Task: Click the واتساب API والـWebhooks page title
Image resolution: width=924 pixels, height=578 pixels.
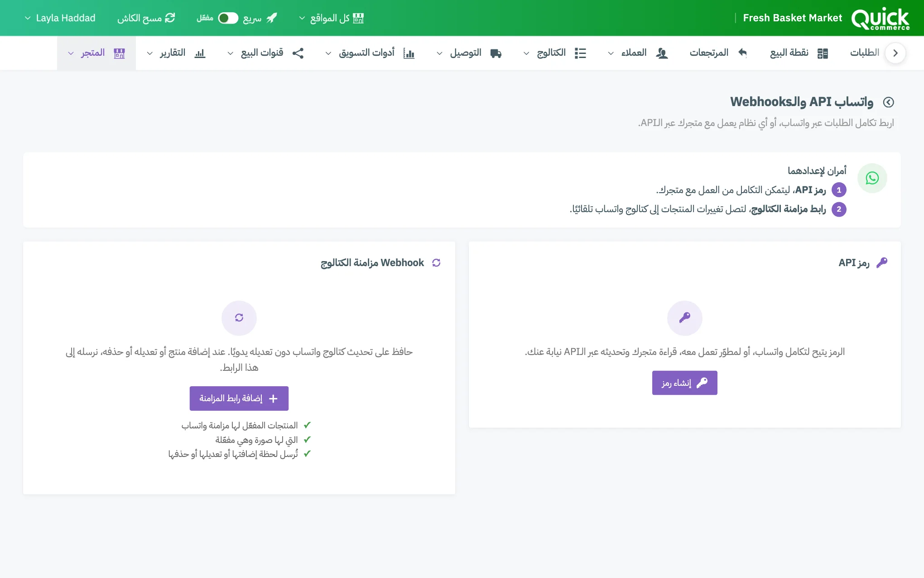Action: (x=801, y=102)
